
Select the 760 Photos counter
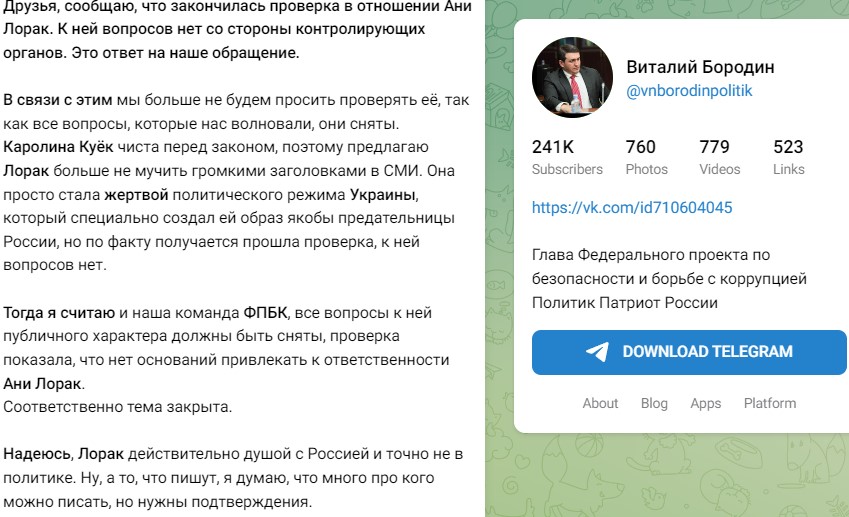pos(646,157)
